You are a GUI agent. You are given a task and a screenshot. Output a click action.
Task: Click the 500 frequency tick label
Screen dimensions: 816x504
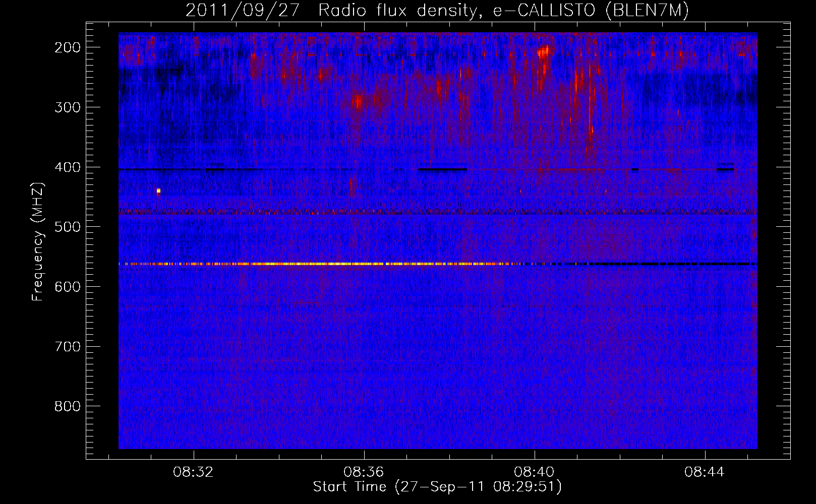[68, 227]
